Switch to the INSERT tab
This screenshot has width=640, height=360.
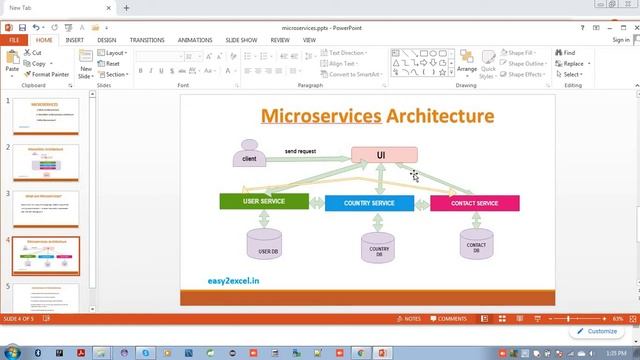coord(74,40)
